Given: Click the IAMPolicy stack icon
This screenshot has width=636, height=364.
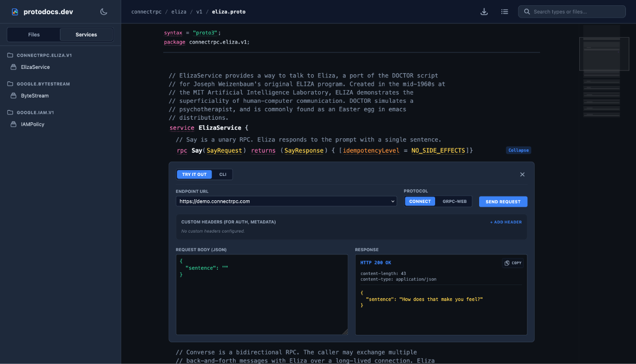Looking at the screenshot, I should pyautogui.click(x=14, y=125).
